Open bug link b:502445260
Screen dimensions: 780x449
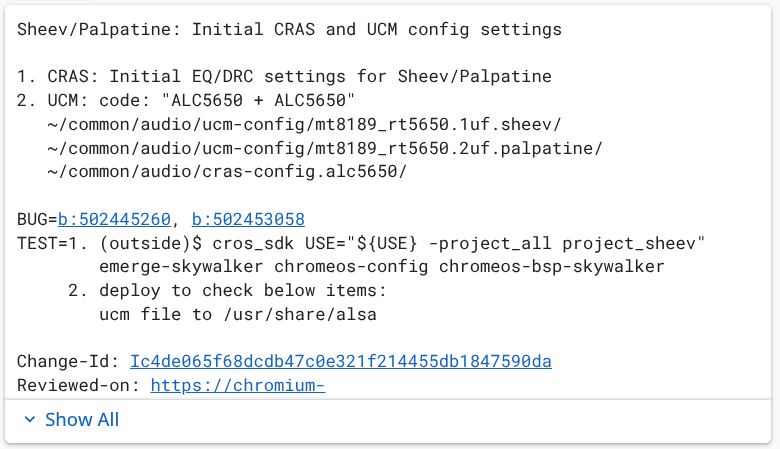pyautogui.click(x=113, y=219)
